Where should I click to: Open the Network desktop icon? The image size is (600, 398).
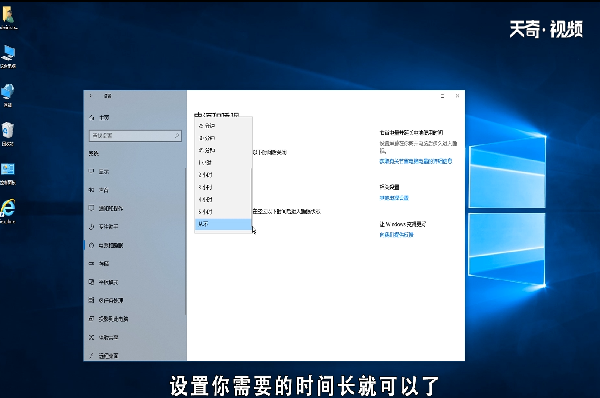(8, 95)
